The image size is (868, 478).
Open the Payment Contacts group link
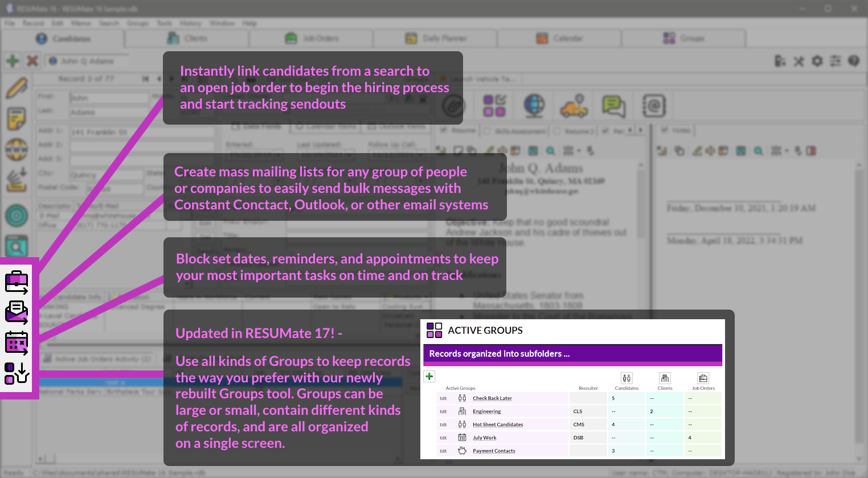pyautogui.click(x=494, y=451)
